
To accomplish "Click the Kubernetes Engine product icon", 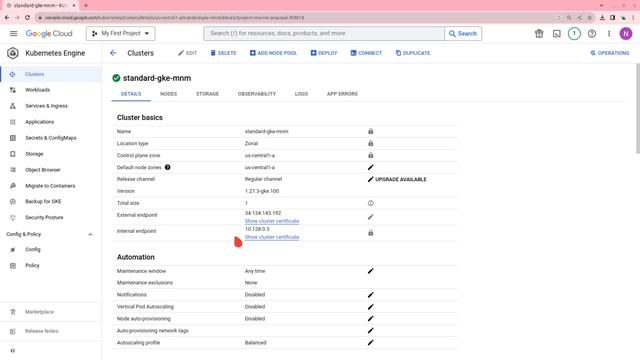I will (x=13, y=53).
